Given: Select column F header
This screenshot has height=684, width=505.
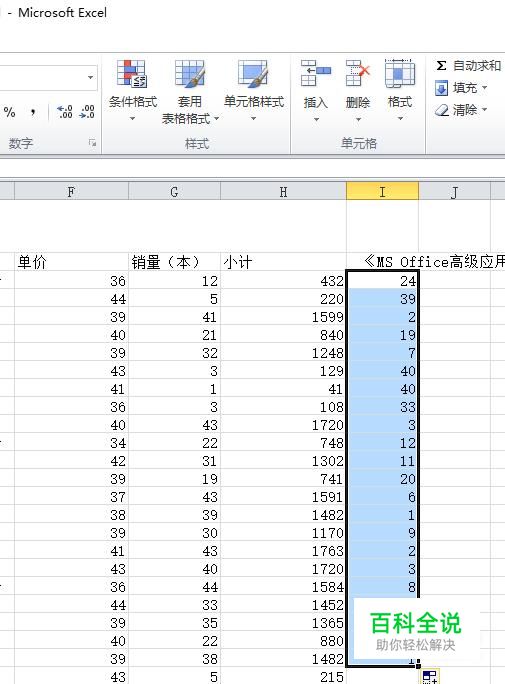Looking at the screenshot, I should point(72,191).
